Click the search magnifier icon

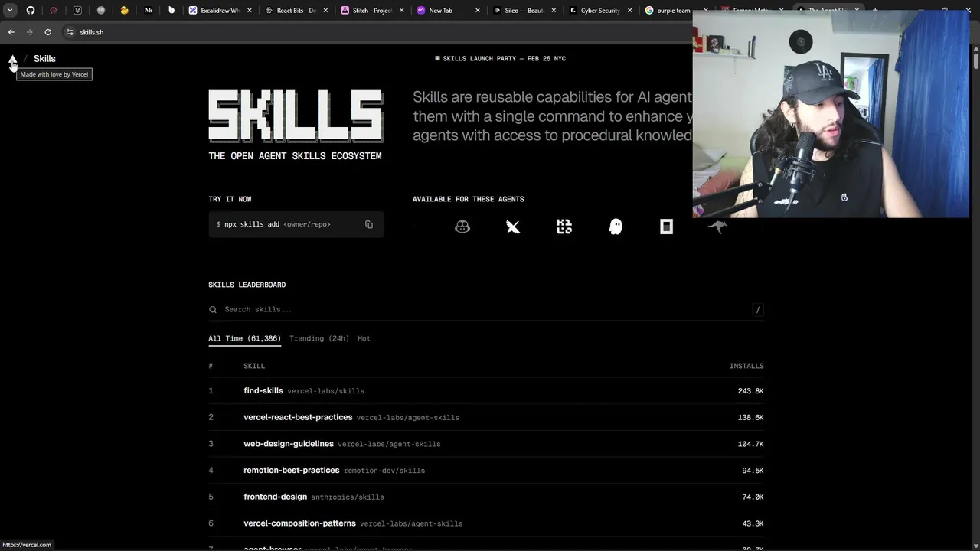coord(213,310)
